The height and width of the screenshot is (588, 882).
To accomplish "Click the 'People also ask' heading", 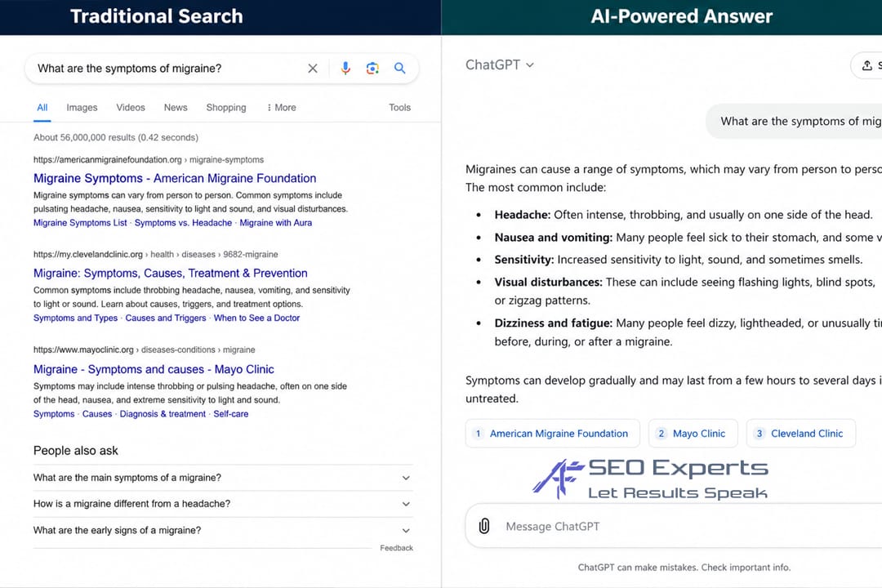I will point(76,451).
